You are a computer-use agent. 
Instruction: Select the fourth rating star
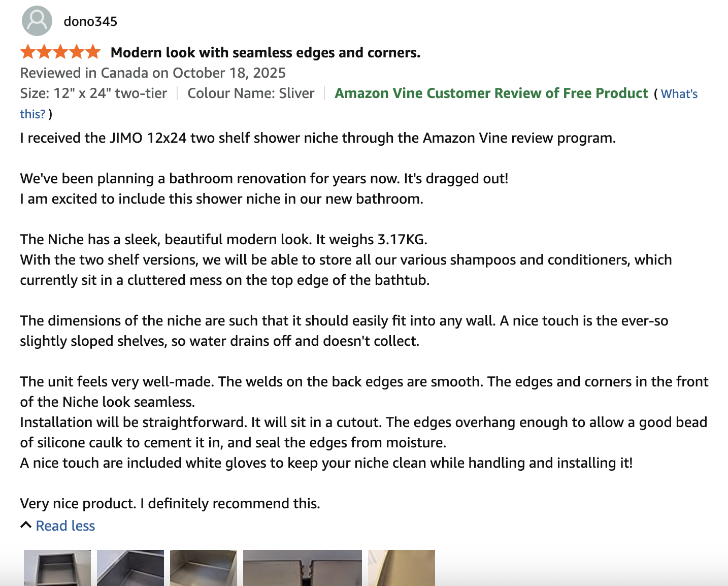76,51
